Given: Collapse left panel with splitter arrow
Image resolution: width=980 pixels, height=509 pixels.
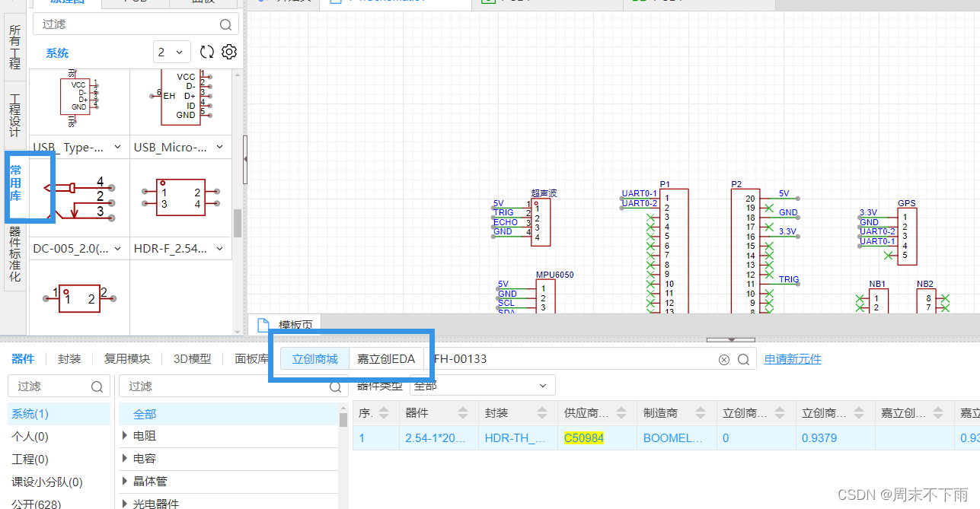Looking at the screenshot, I should pyautogui.click(x=245, y=159).
